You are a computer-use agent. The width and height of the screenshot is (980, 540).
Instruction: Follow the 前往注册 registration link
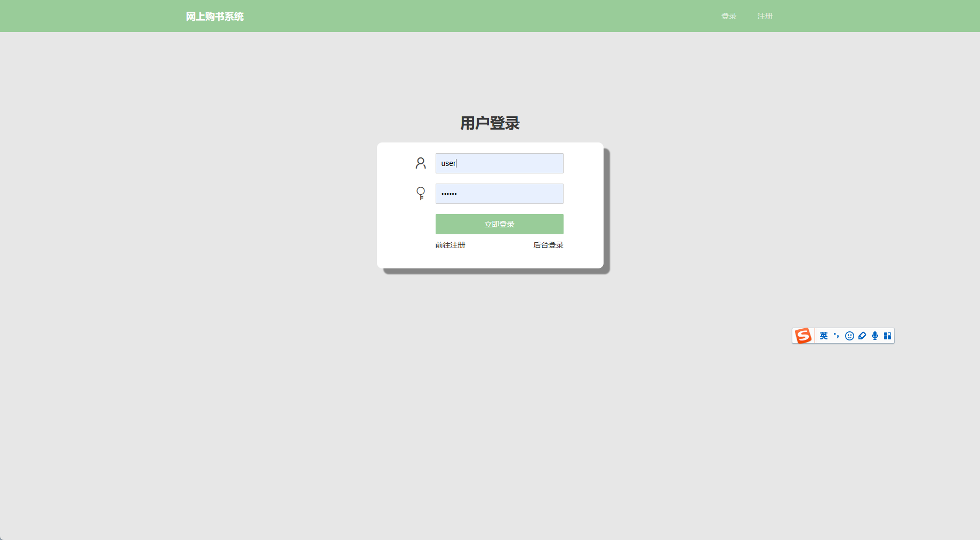coord(450,245)
